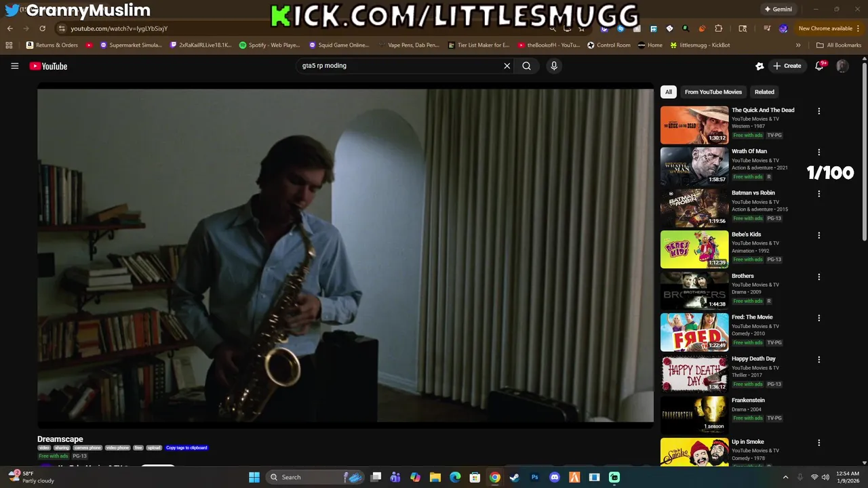Click the taskbar Search box
This screenshot has height=488, width=868.
315,477
